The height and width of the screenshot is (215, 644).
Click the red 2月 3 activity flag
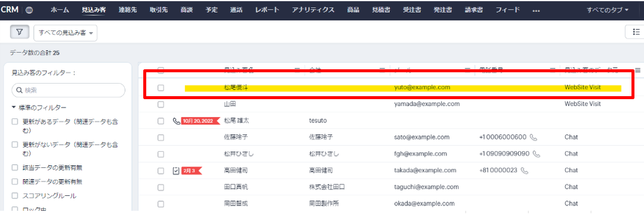coord(192,170)
